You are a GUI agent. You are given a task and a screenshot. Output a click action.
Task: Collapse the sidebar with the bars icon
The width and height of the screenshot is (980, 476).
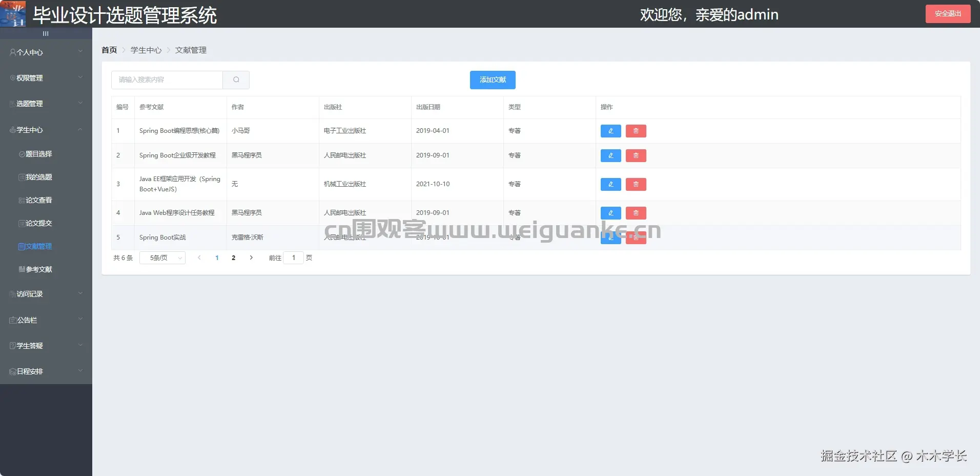46,33
